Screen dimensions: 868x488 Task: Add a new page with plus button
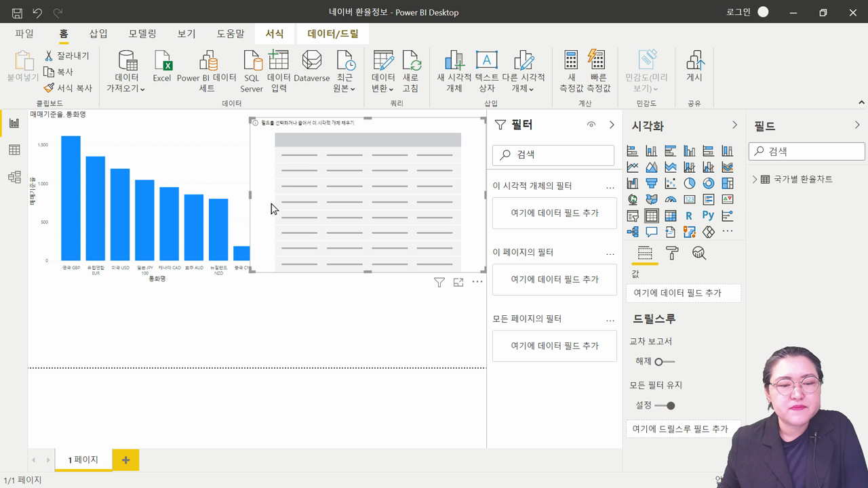click(x=125, y=460)
